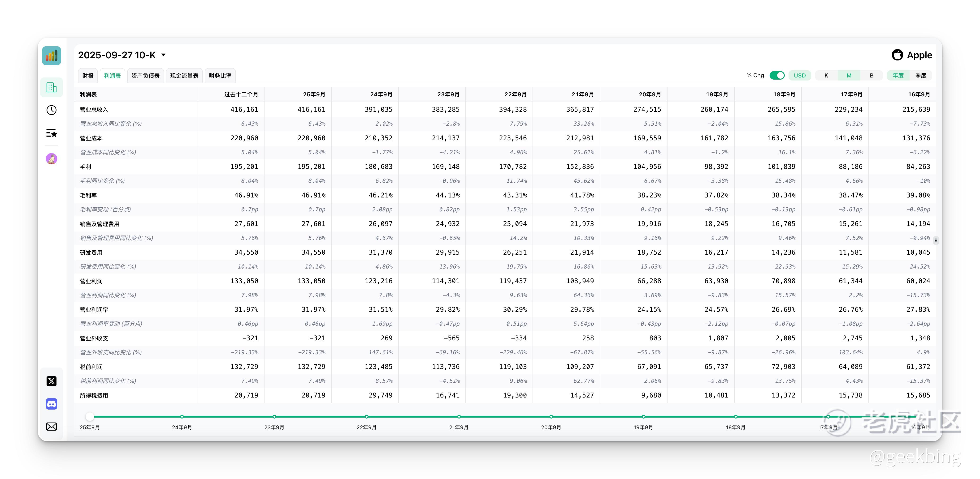This screenshot has width=980, height=479.
Task: Click the app logo bar chart icon
Action: click(51, 56)
